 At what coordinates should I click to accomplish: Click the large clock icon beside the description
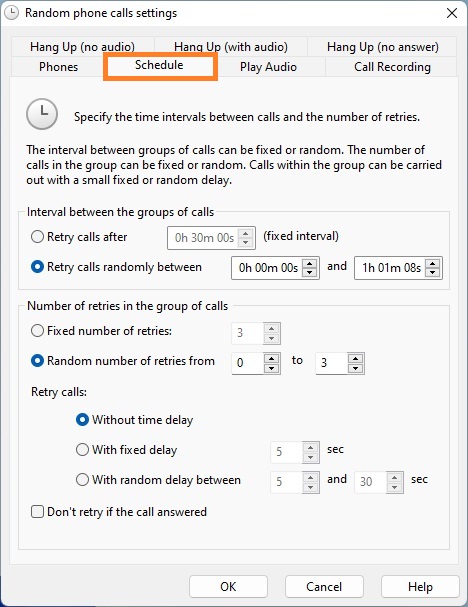[42, 114]
